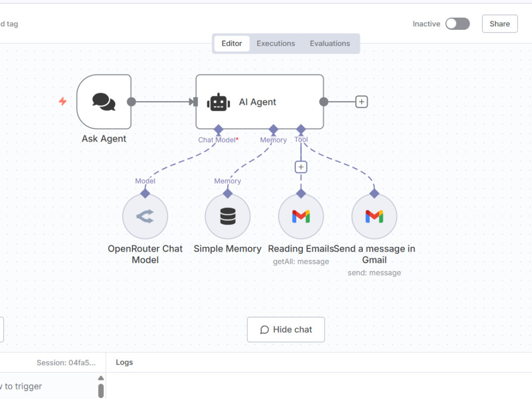Click the 'send: message' subtitle
Image resolution: width=532 pixels, height=399 pixels.
tap(374, 273)
